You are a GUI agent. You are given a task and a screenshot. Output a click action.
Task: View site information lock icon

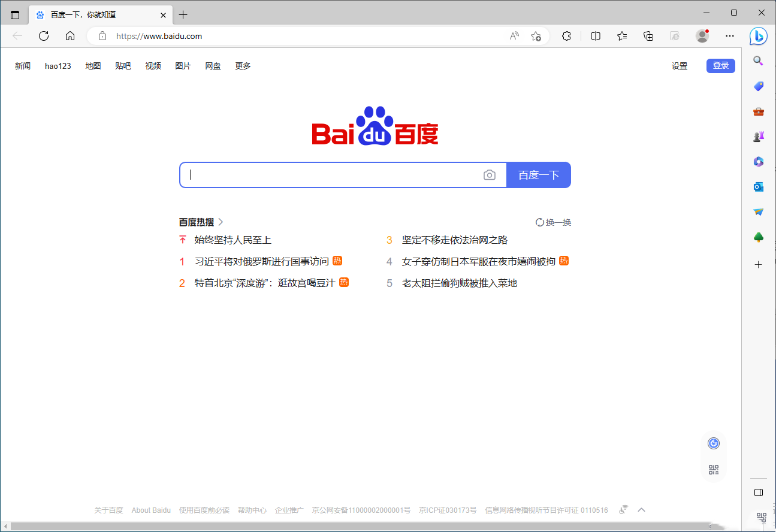[x=102, y=36]
